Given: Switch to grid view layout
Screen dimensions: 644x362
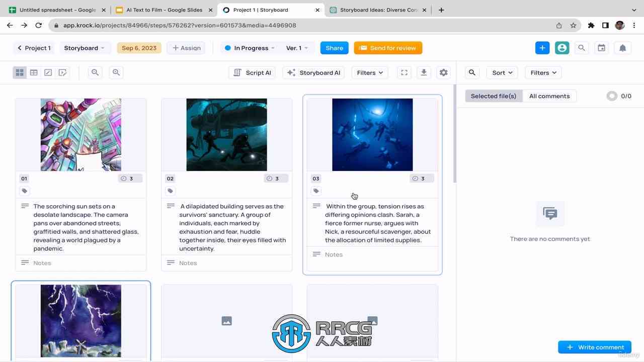Looking at the screenshot, I should [20, 72].
